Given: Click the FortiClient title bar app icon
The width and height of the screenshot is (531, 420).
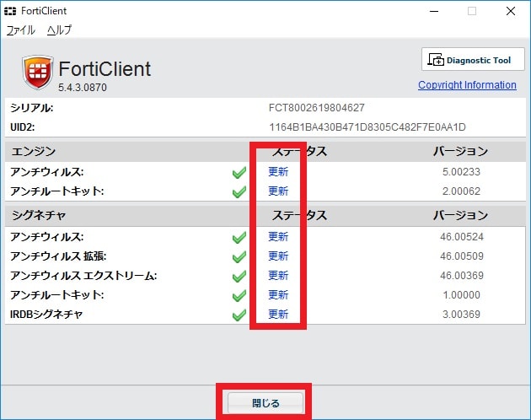Looking at the screenshot, I should pyautogui.click(x=10, y=11).
